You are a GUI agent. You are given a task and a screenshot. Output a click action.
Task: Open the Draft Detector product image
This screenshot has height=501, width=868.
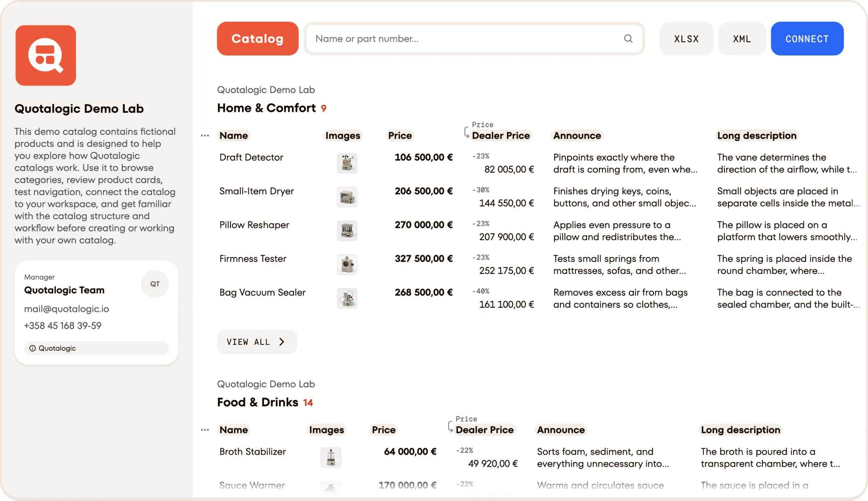pyautogui.click(x=347, y=163)
